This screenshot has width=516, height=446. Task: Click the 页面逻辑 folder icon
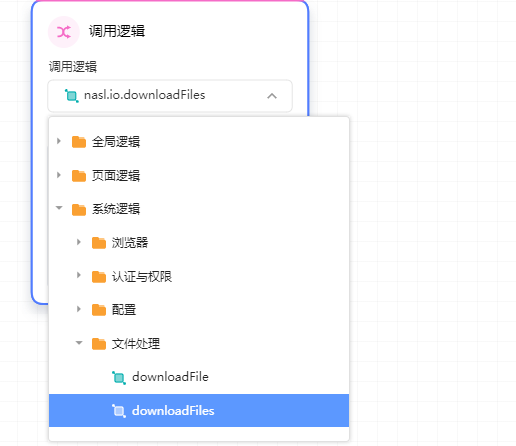point(79,176)
